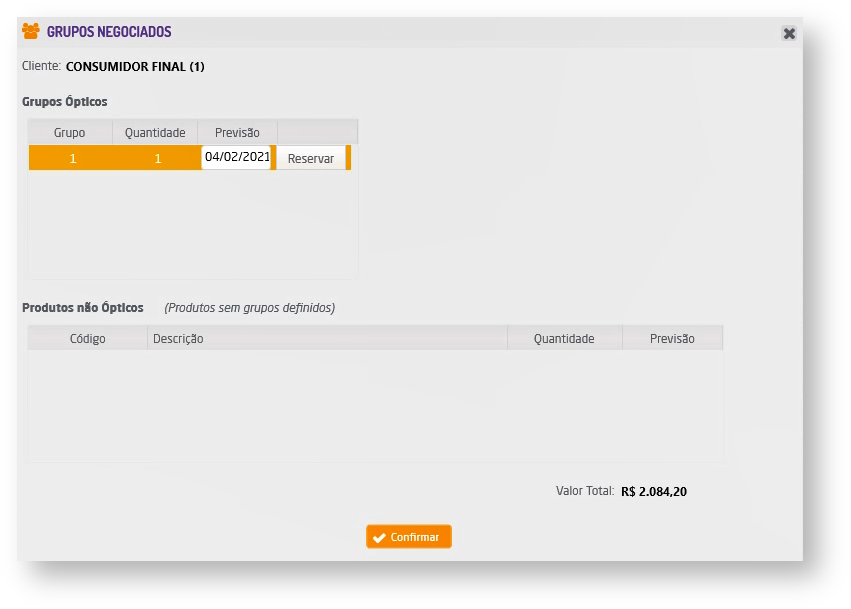This screenshot has width=851, height=609.
Task: Click the Código column header
Action: point(88,339)
